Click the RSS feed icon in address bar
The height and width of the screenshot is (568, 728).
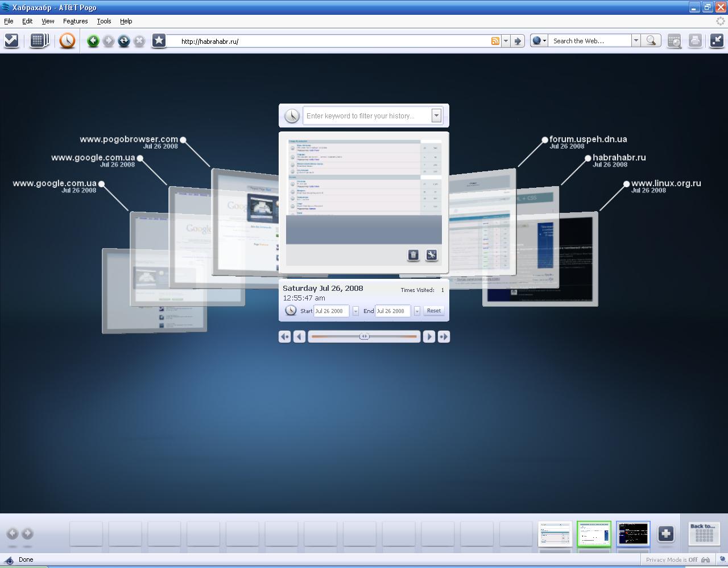495,41
